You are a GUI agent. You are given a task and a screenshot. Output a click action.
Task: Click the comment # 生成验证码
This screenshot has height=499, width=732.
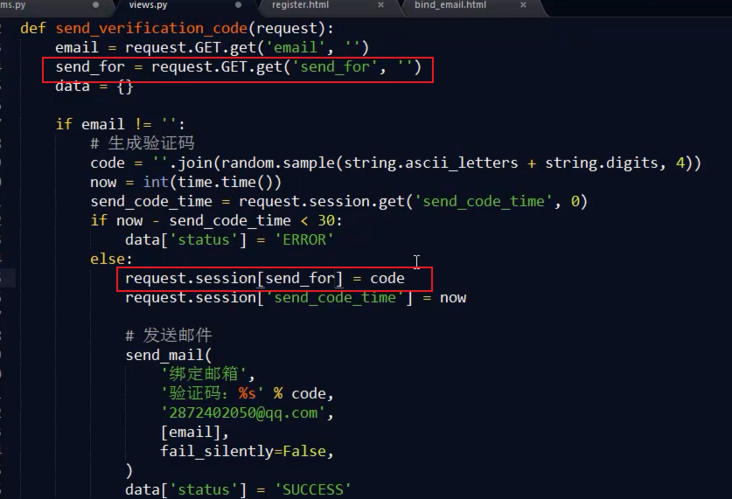pos(142,143)
